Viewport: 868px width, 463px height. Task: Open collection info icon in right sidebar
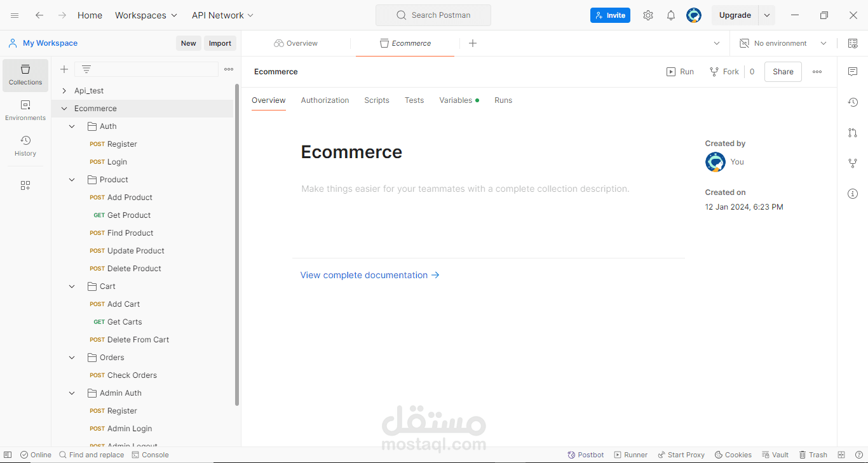click(x=853, y=194)
